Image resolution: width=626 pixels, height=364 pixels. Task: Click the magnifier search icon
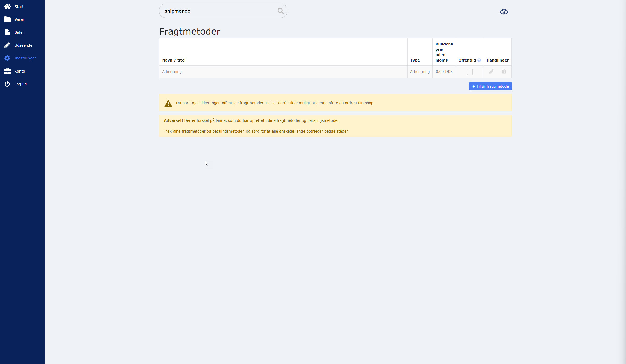click(x=280, y=11)
